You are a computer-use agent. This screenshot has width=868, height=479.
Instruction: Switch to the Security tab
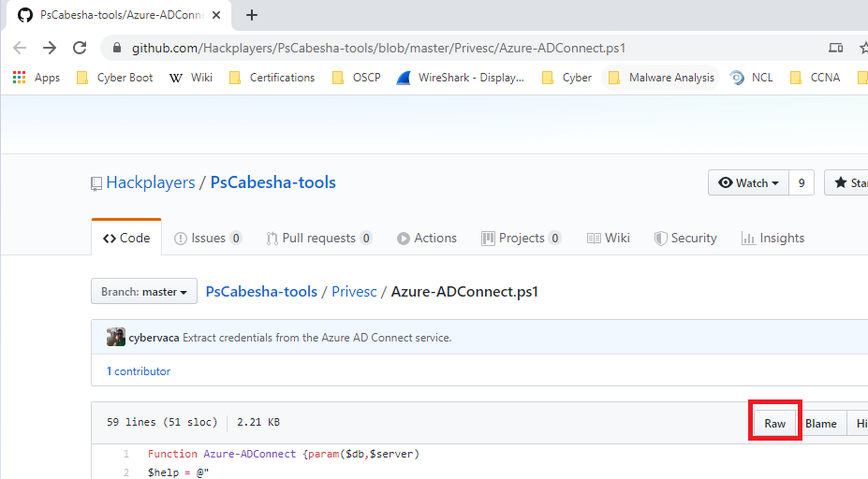pos(685,238)
